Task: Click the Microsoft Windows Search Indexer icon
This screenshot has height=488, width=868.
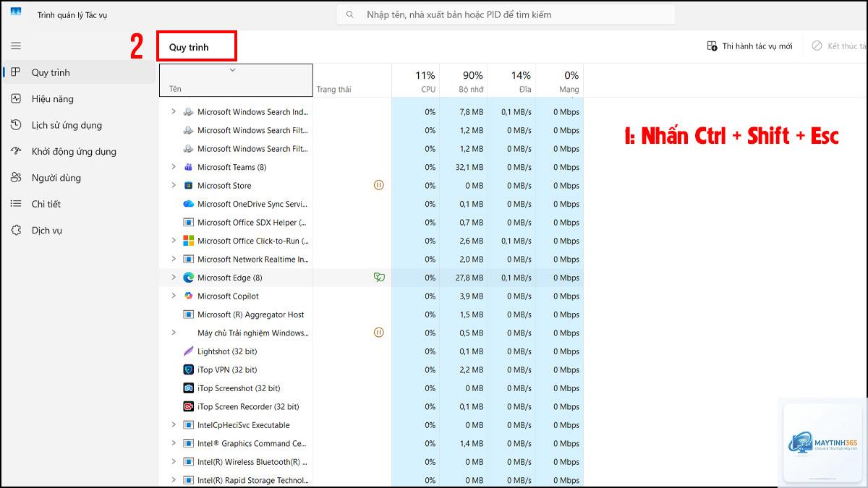Action: pos(189,112)
